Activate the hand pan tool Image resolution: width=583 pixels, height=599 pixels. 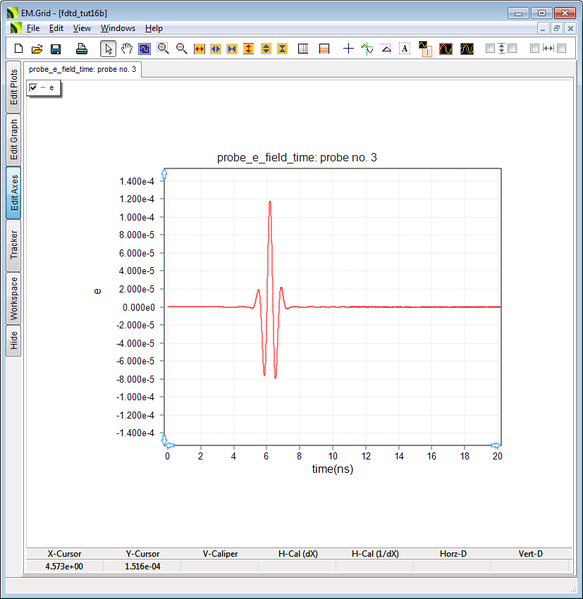tap(126, 49)
